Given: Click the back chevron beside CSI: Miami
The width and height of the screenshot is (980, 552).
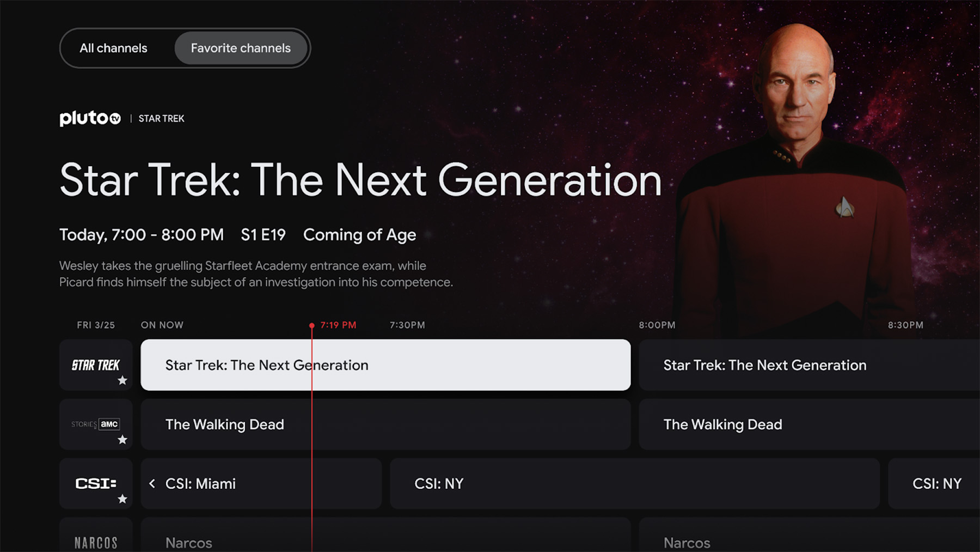Looking at the screenshot, I should (x=152, y=483).
